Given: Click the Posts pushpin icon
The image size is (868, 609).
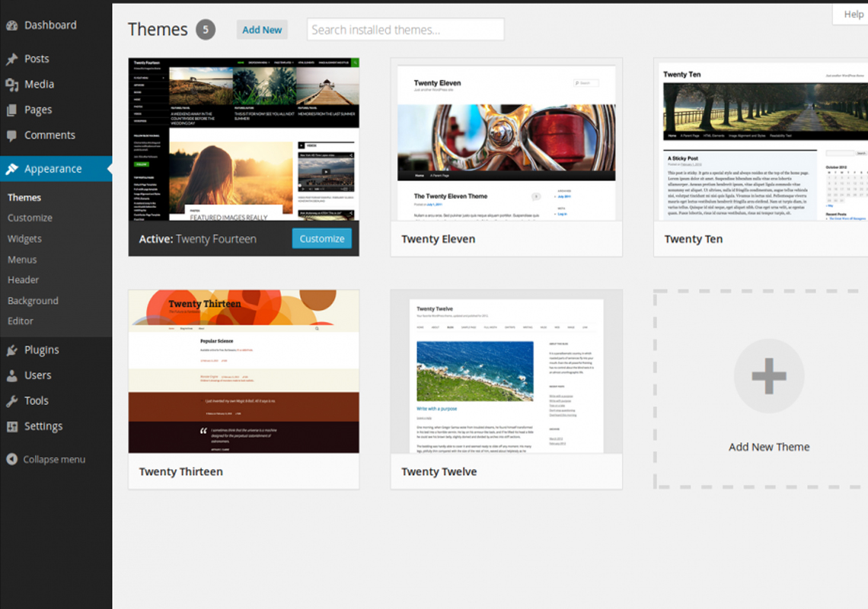Looking at the screenshot, I should [x=11, y=59].
